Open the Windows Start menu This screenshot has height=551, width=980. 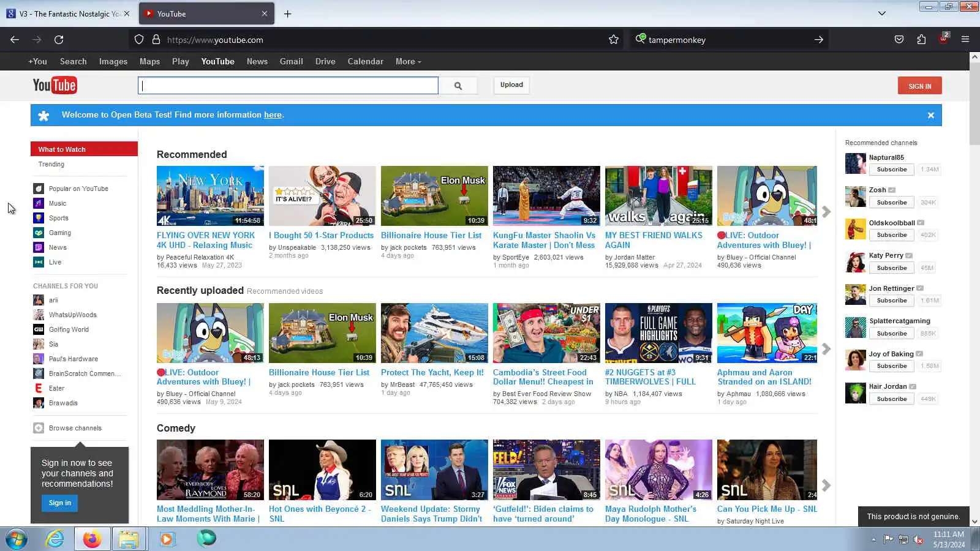tap(17, 539)
